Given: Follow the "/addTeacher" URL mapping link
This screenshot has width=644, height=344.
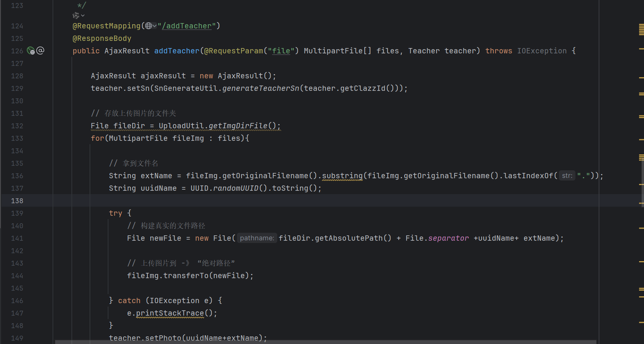Looking at the screenshot, I should (x=187, y=26).
